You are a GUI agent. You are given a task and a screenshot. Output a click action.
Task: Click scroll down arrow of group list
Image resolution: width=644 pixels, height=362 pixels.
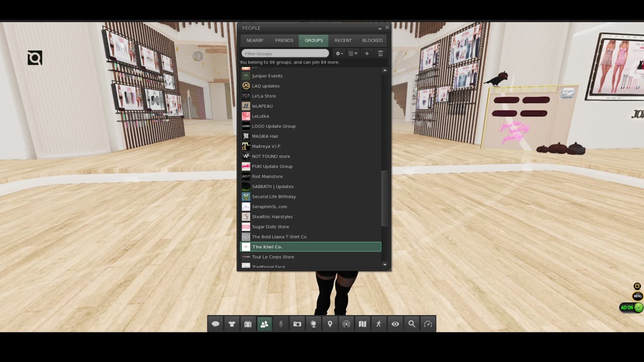tap(385, 264)
